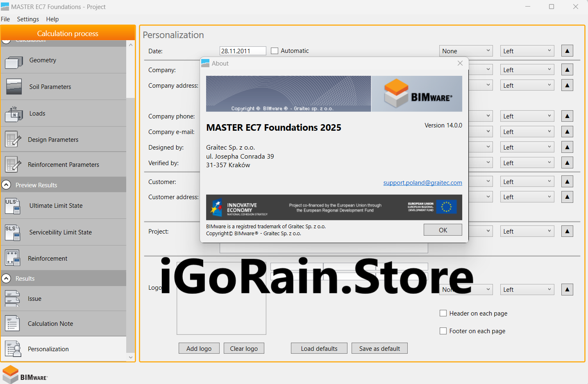Image resolution: width=588 pixels, height=384 pixels.
Task: Click the Reinforcement results icon
Action: click(12, 259)
